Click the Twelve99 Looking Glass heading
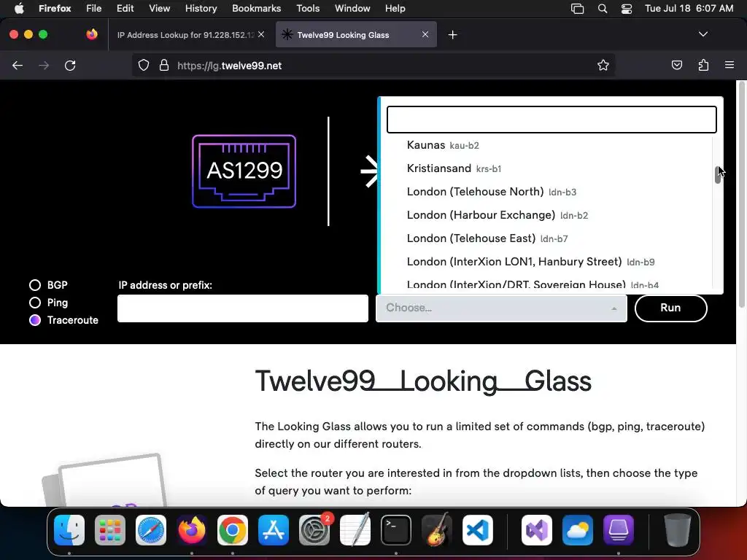Screen dimensions: 747x560 [423, 381]
